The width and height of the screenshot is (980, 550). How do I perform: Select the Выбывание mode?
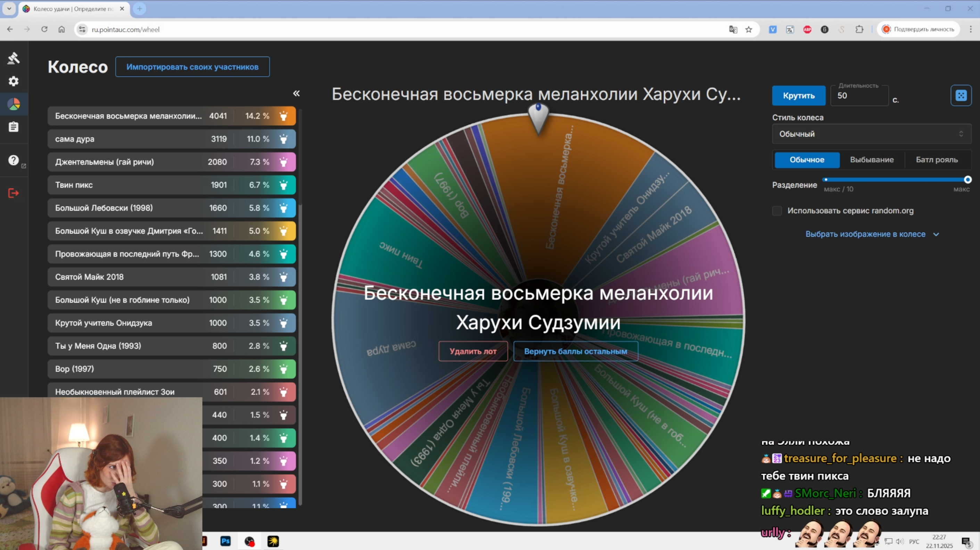click(872, 160)
